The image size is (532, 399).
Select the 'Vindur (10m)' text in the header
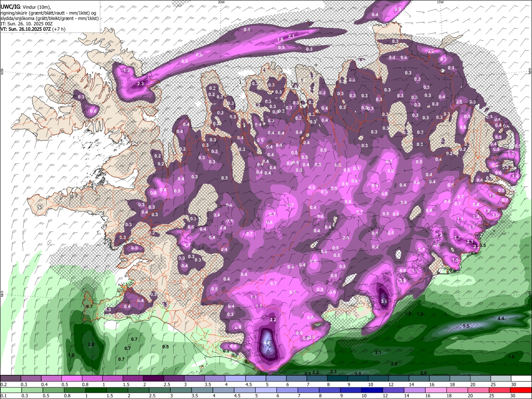[x=37, y=7]
